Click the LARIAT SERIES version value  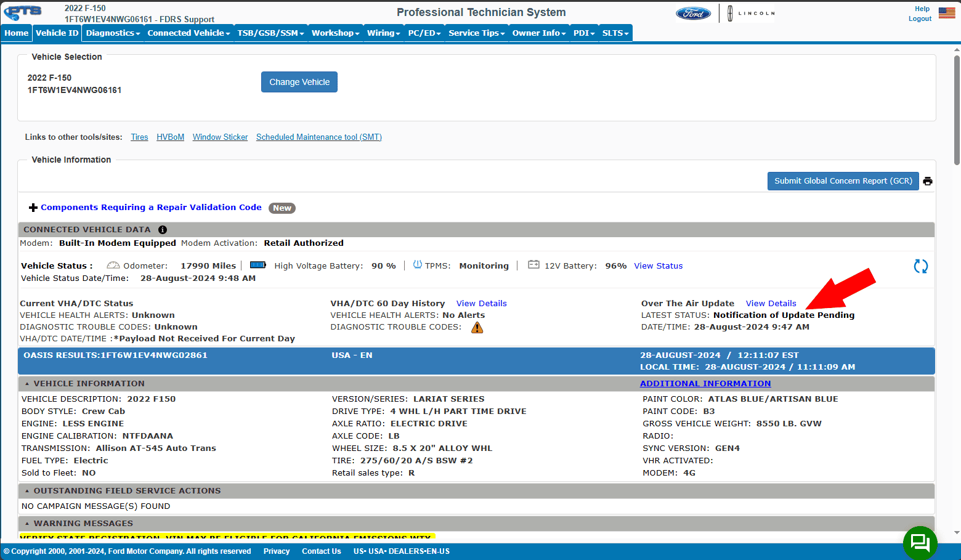[448, 399]
